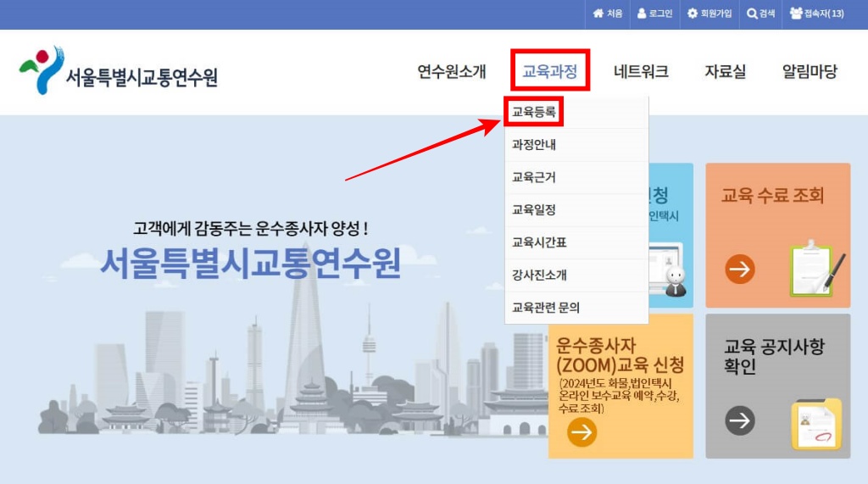868x484 pixels.
Task: Click the 회원가입 gear icon
Action: (693, 14)
